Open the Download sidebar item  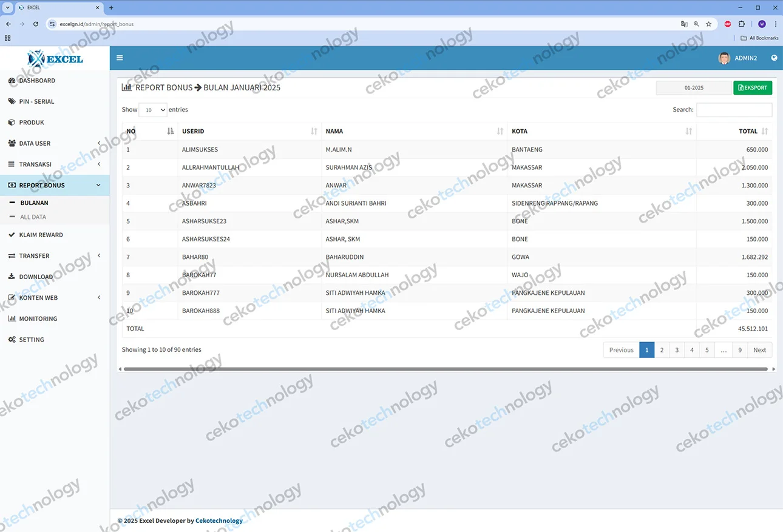tap(36, 277)
